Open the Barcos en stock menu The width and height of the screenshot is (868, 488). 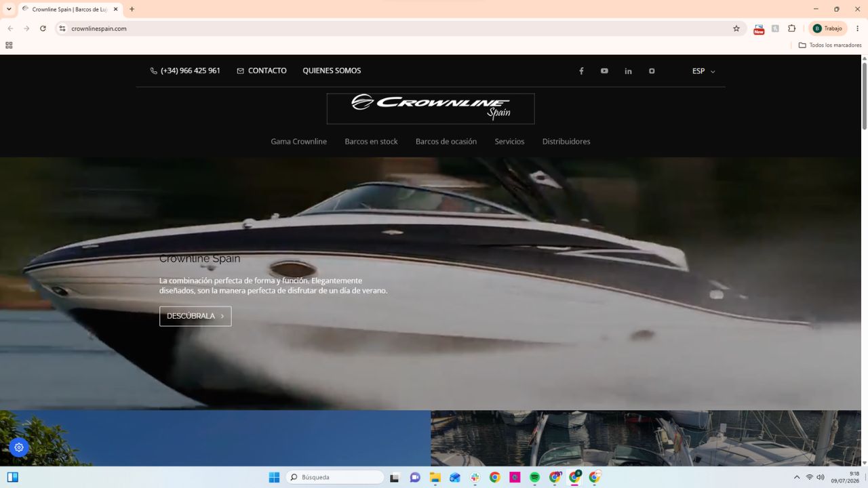tap(371, 142)
